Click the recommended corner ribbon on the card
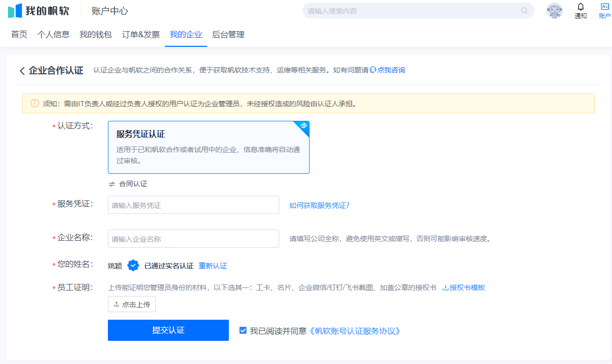 coord(302,127)
